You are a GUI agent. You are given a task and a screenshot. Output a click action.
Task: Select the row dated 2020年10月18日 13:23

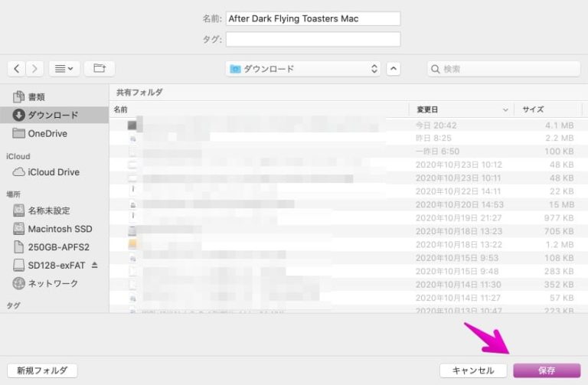point(348,231)
